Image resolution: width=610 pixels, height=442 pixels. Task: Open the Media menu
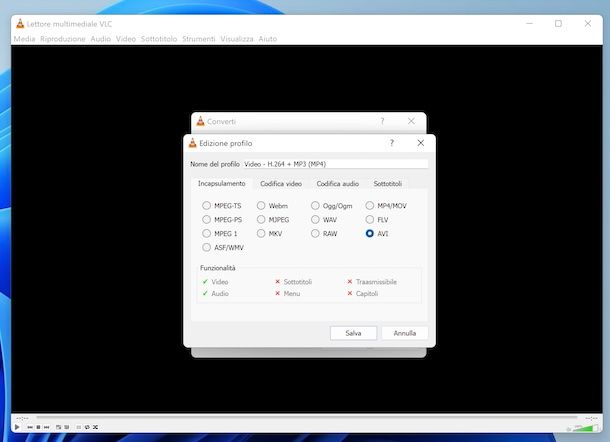pos(24,39)
